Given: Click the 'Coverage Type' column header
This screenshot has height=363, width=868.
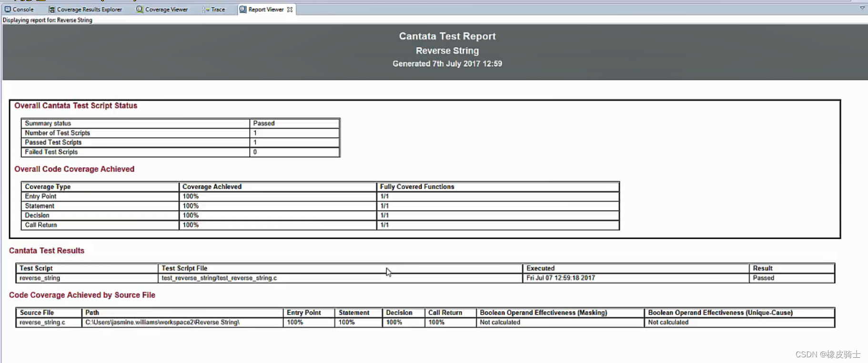Looking at the screenshot, I should point(100,187).
